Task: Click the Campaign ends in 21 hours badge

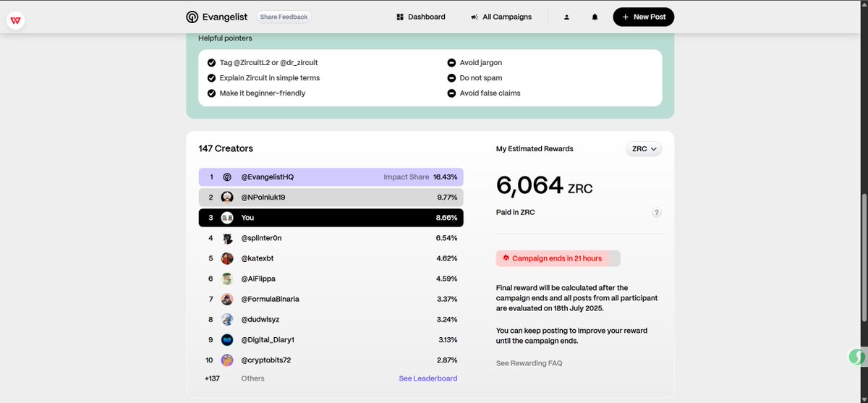Action: coord(558,258)
